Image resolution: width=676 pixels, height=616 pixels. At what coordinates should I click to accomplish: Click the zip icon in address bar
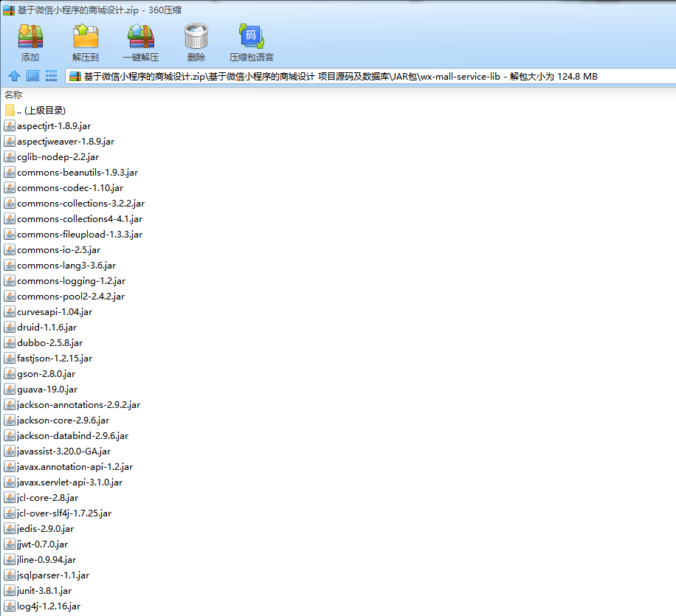pyautogui.click(x=75, y=76)
